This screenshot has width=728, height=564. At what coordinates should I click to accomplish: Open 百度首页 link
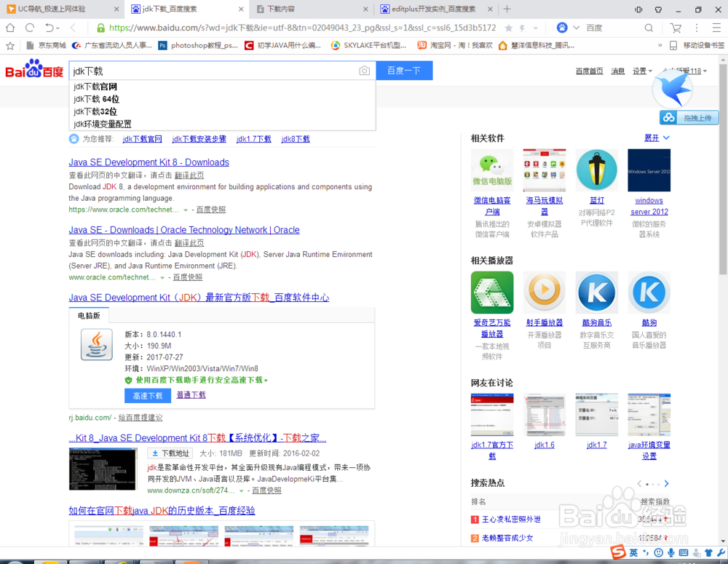pyautogui.click(x=589, y=71)
